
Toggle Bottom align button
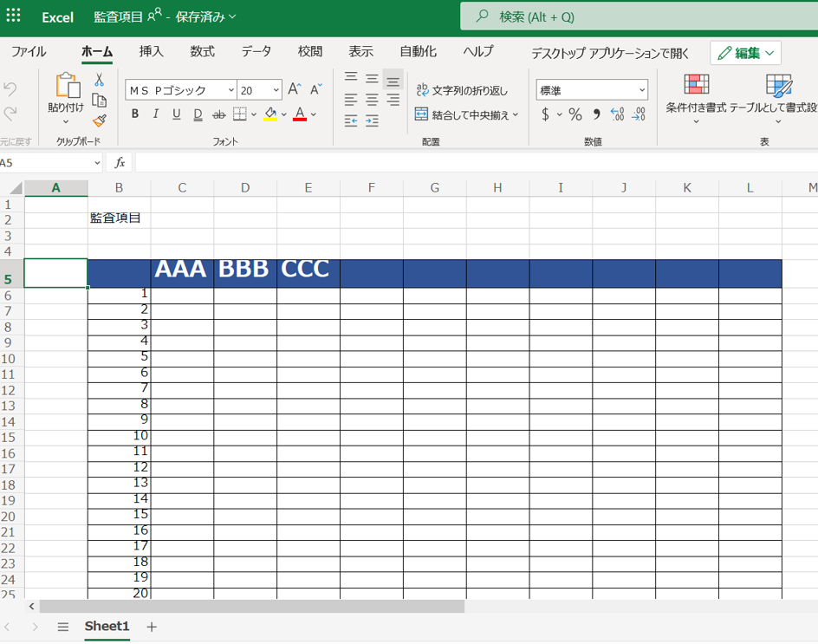(x=393, y=80)
